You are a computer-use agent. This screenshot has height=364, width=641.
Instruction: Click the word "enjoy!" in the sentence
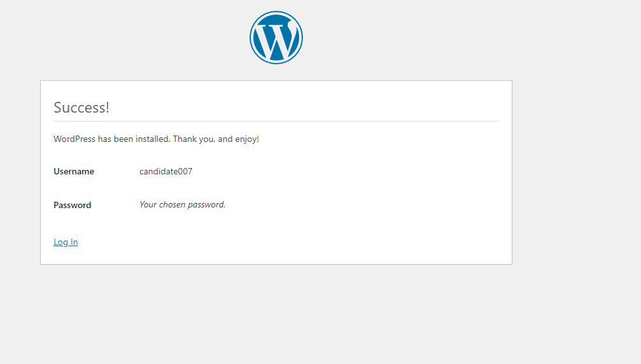click(247, 139)
